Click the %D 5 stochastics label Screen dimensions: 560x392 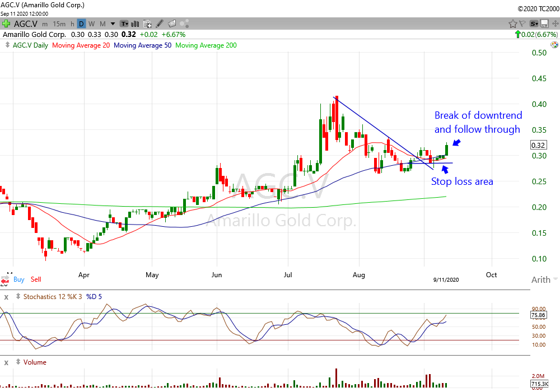(x=94, y=297)
